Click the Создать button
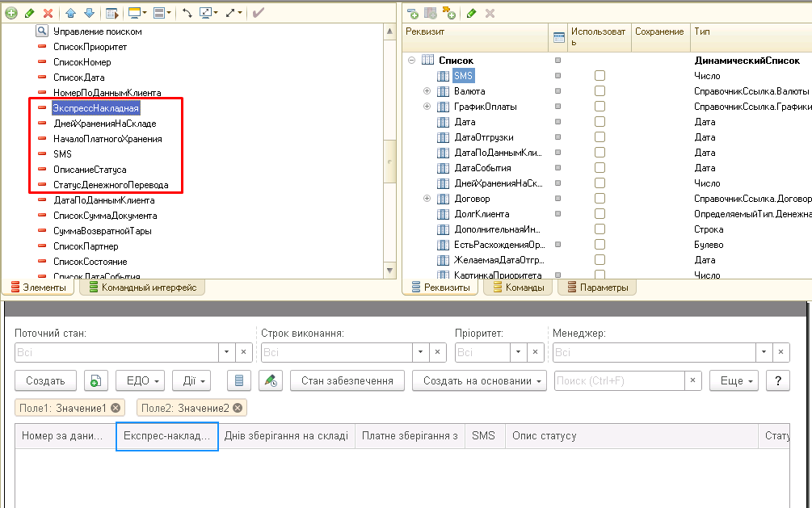 point(45,381)
